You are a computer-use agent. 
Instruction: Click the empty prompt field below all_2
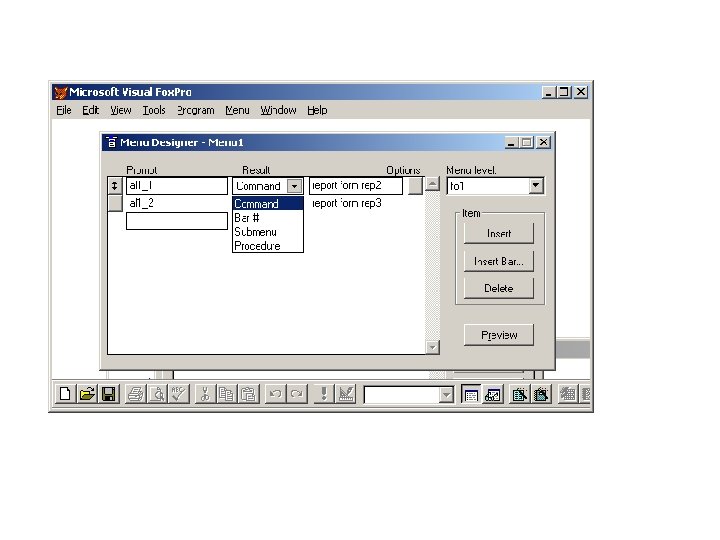click(177, 221)
